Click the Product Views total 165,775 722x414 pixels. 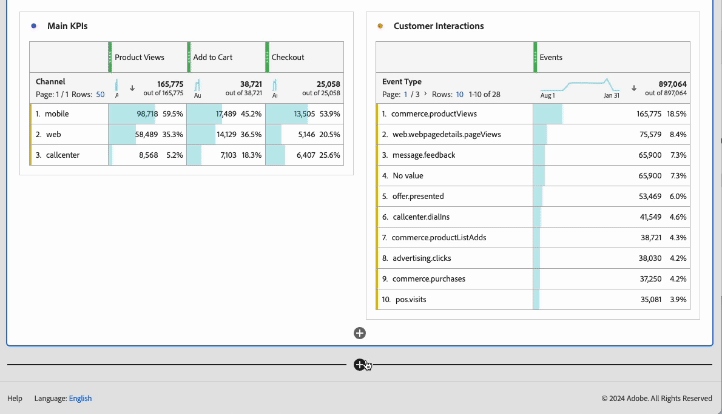pyautogui.click(x=170, y=84)
